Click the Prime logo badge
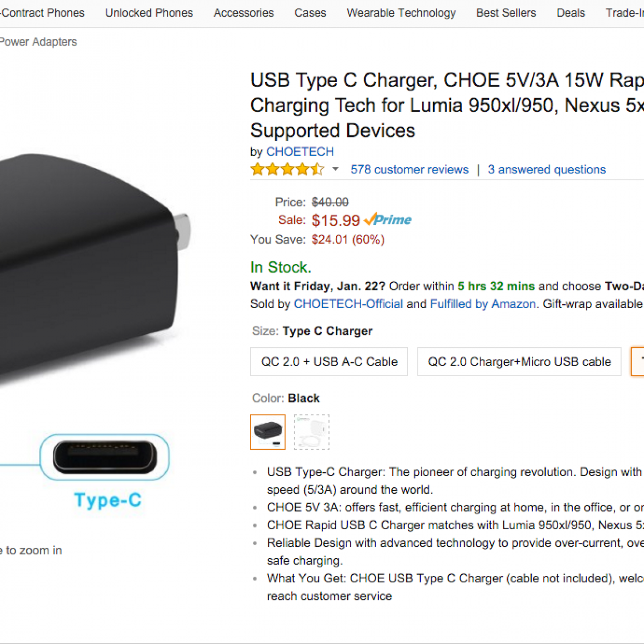Viewport: 644px width, 644px height. tap(387, 219)
